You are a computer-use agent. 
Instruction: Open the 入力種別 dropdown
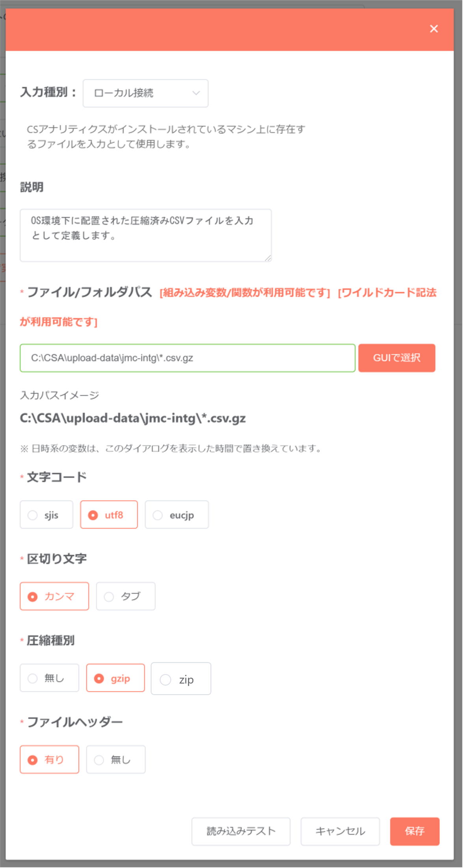(x=145, y=93)
